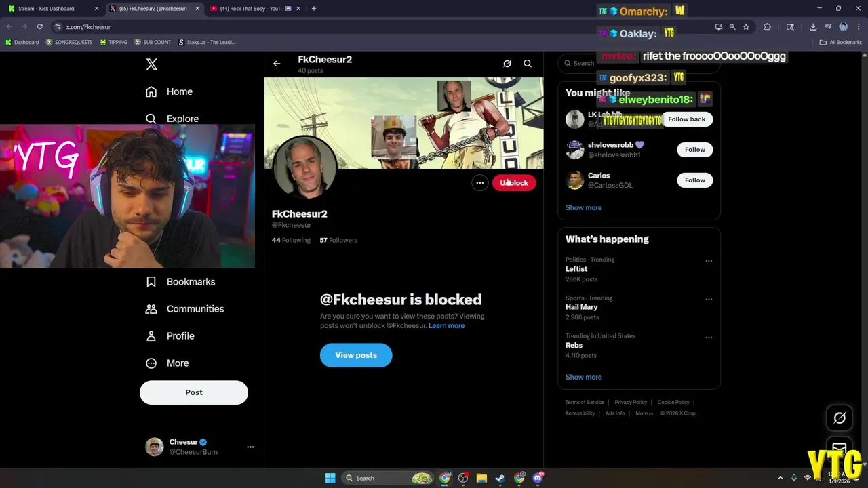Reload the page
The image size is (868, 488).
(39, 27)
